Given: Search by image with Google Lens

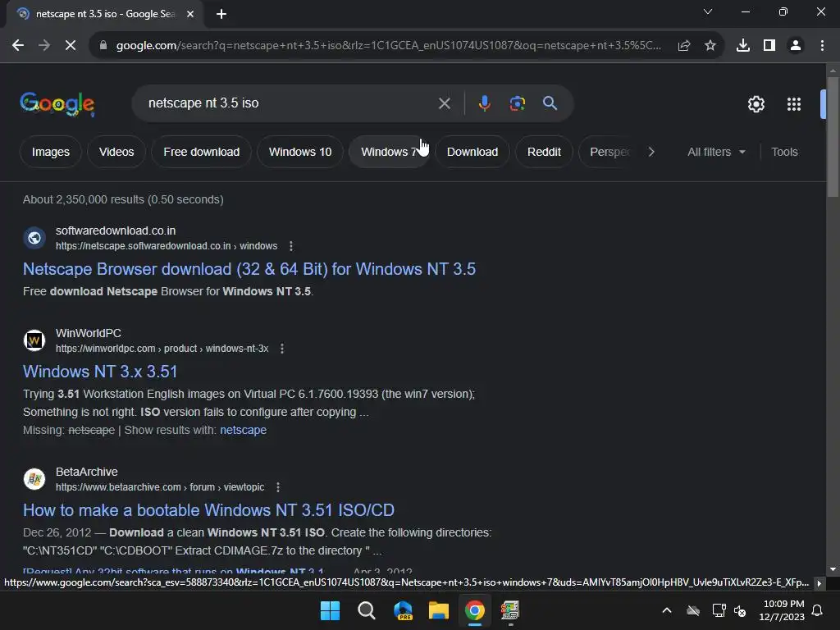Looking at the screenshot, I should click(x=517, y=103).
